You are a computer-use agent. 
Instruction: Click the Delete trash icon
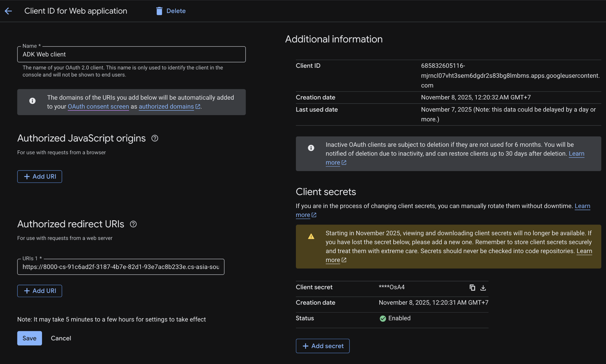click(159, 11)
